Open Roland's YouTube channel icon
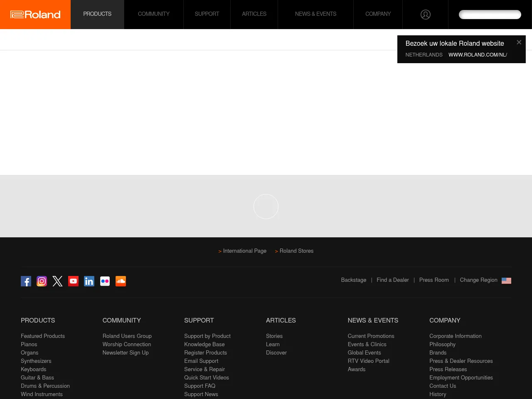 tap(73, 281)
